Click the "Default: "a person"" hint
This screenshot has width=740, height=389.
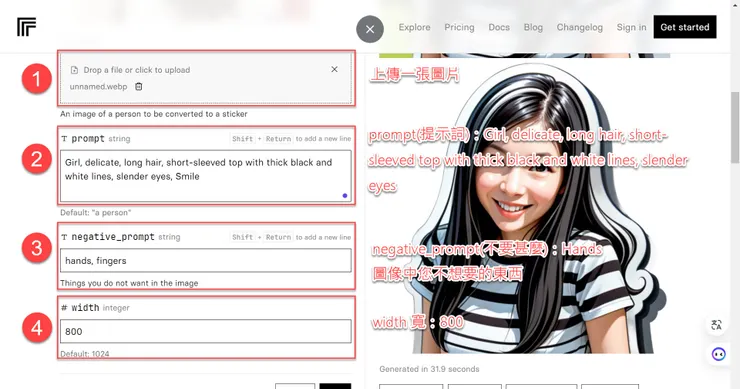tap(95, 212)
